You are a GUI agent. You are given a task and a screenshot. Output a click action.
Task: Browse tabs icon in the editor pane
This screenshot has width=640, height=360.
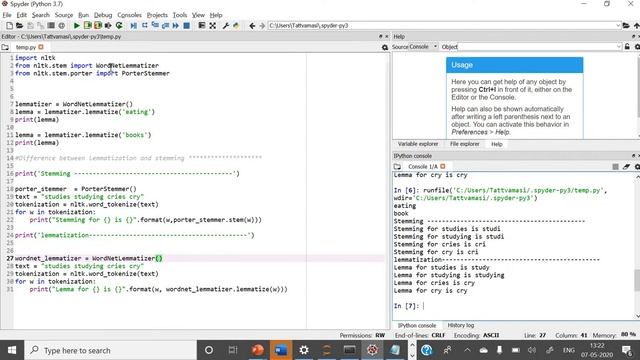pyautogui.click(x=5, y=47)
